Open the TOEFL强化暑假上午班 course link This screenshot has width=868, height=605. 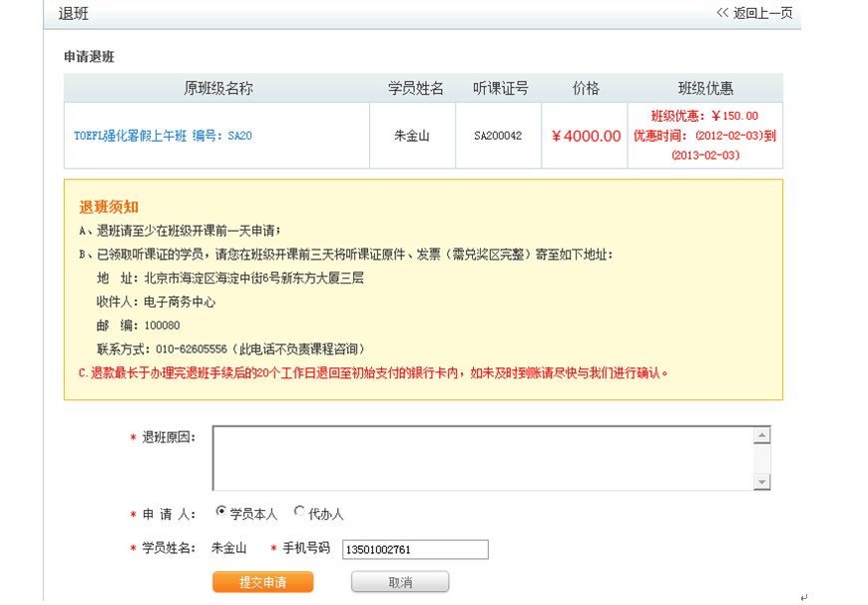coord(163,136)
